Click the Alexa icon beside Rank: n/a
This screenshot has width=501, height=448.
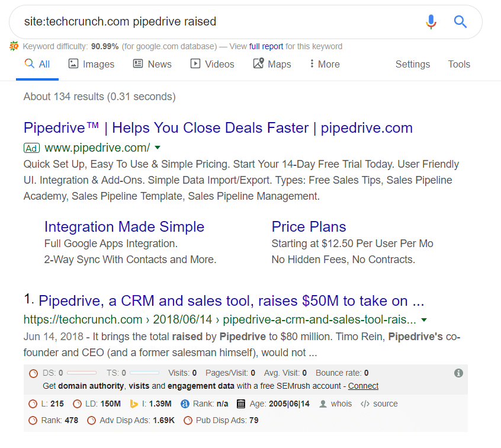point(185,404)
